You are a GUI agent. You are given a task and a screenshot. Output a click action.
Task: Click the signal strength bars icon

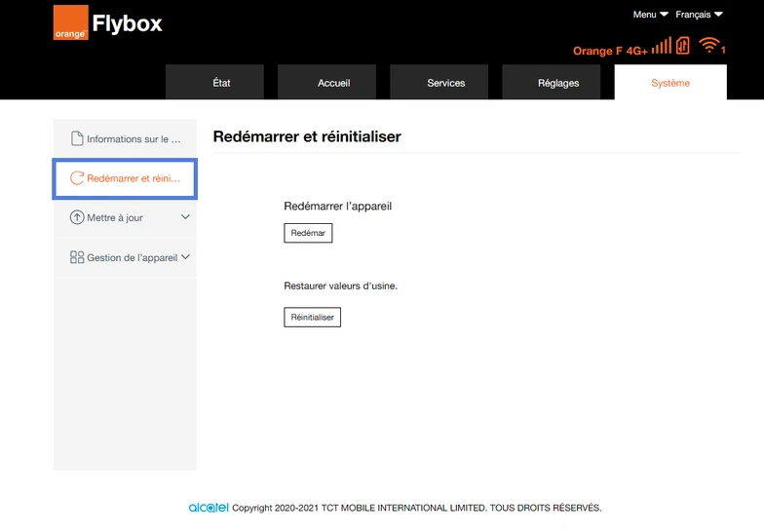(661, 46)
